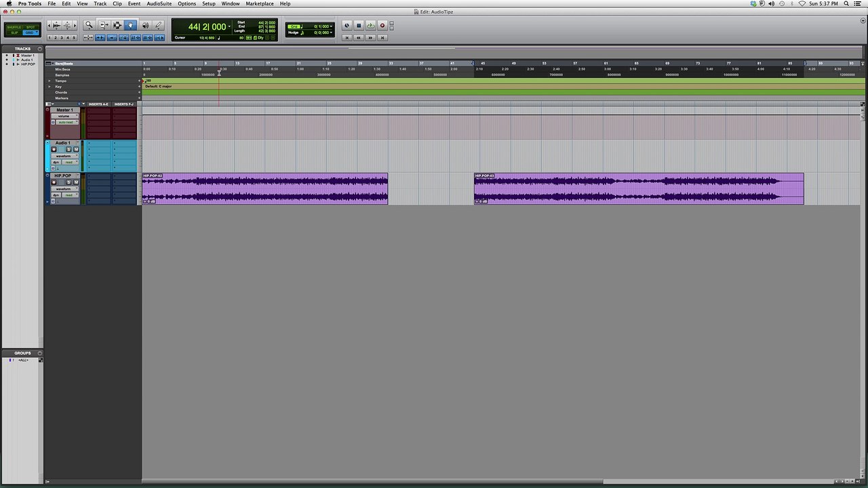Open Nudge value dropdown
Image resolution: width=868 pixels, height=488 pixels.
click(331, 33)
